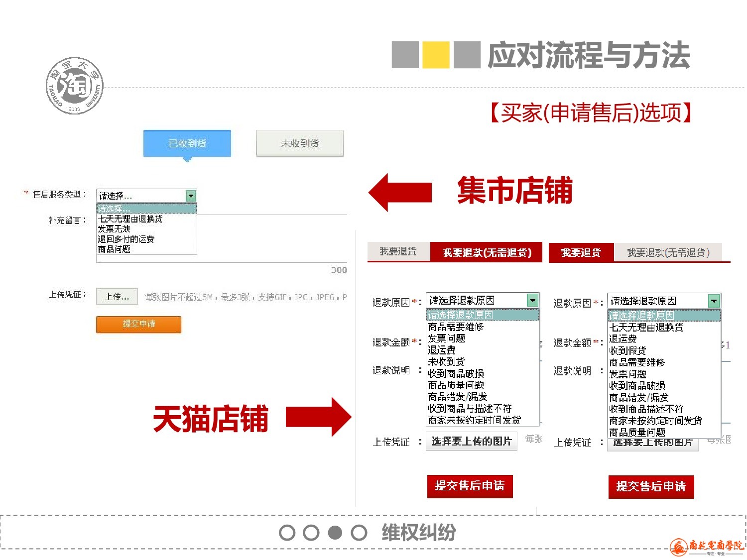Choose 商家未按约定时间发货 in middle list
The height and width of the screenshot is (560, 747).
tap(483, 420)
